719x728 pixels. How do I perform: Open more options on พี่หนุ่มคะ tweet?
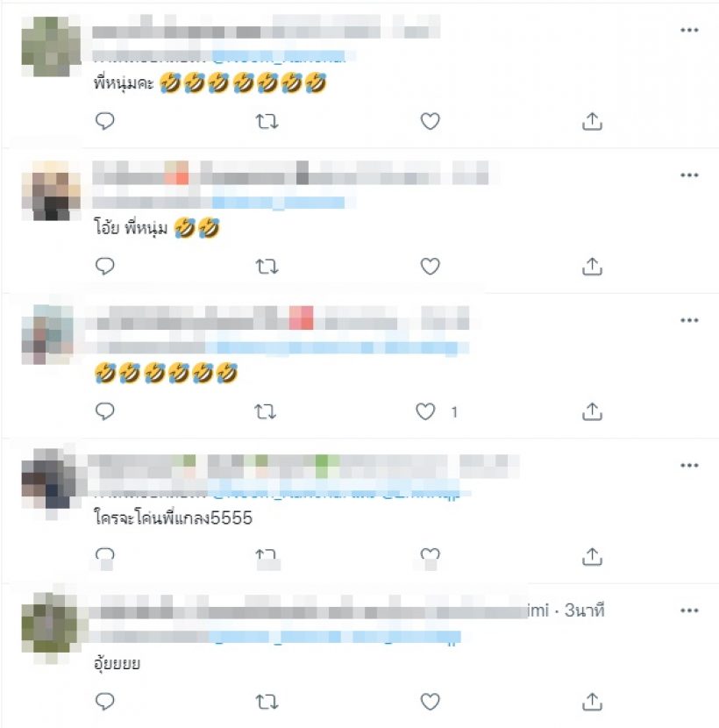click(689, 30)
